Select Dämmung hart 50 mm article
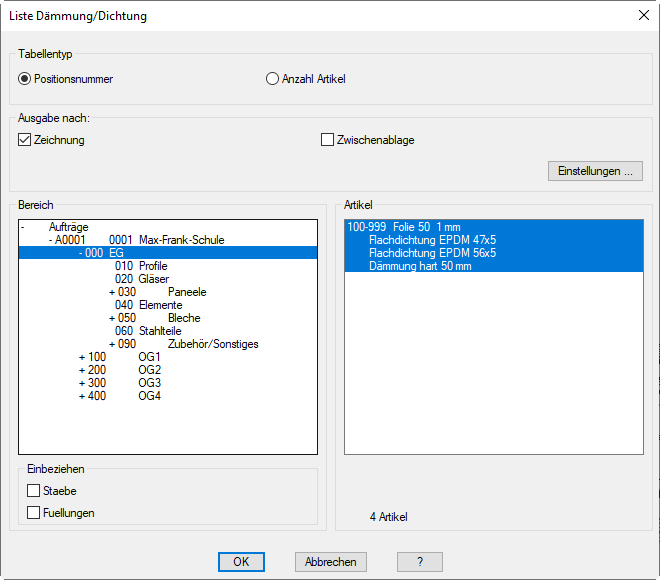 419,266
